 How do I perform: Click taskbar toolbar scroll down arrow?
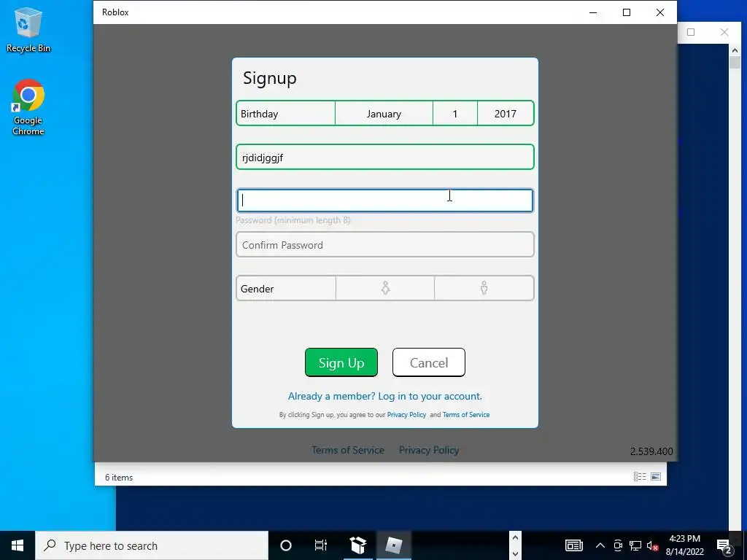[x=515, y=553]
